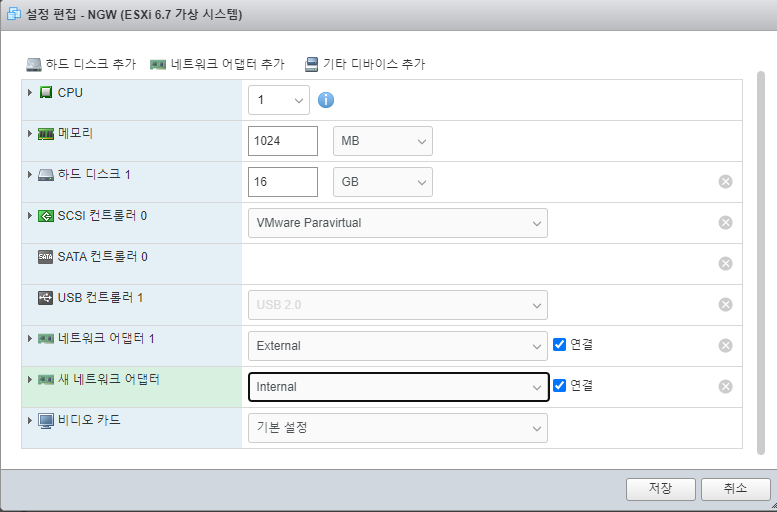Click the video card monitor icon
The height and width of the screenshot is (512, 777).
click(x=46, y=421)
